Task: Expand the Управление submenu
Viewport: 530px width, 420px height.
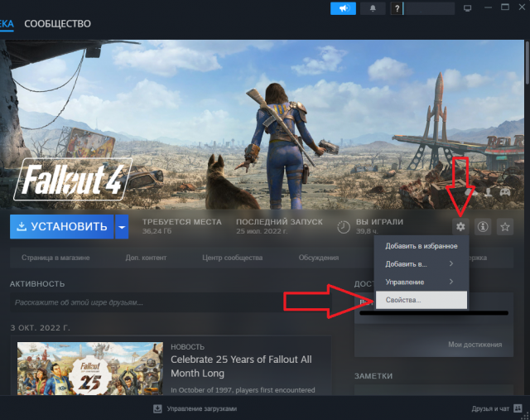Action: point(421,282)
